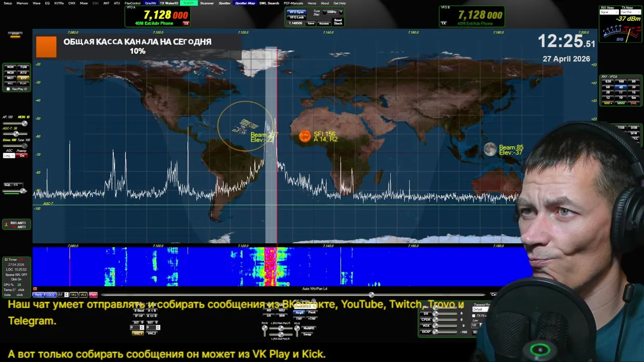Toggle the ATU button in left panel
644x362 pixels.
(23, 72)
